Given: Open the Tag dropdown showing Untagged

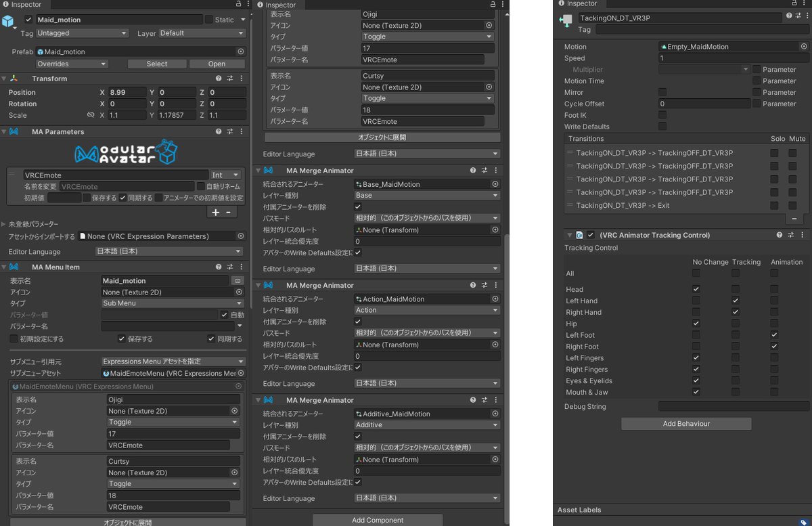Looking at the screenshot, I should (x=83, y=33).
